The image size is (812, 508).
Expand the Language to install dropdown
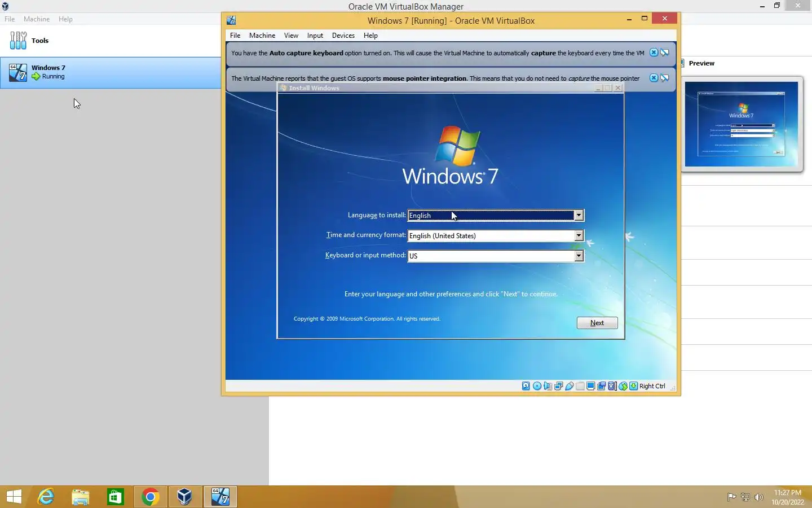coord(579,216)
